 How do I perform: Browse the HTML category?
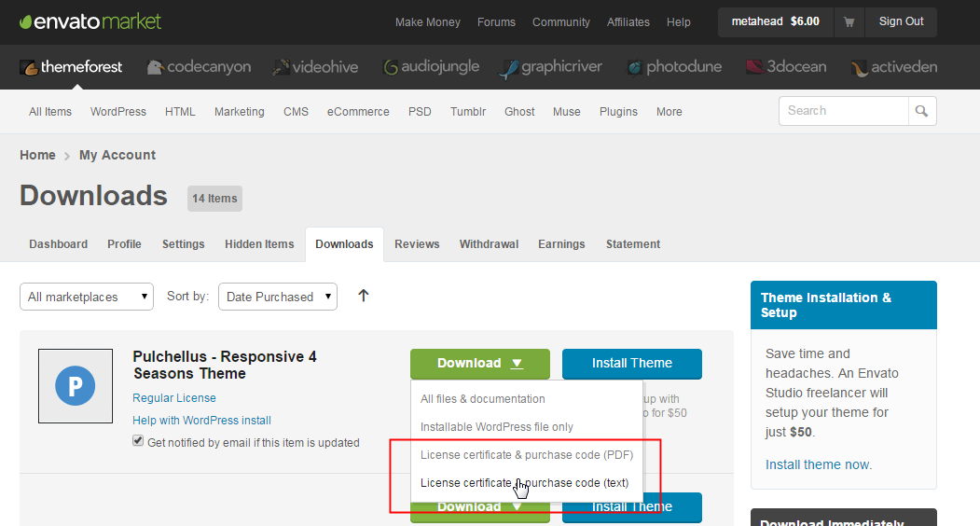pos(180,112)
